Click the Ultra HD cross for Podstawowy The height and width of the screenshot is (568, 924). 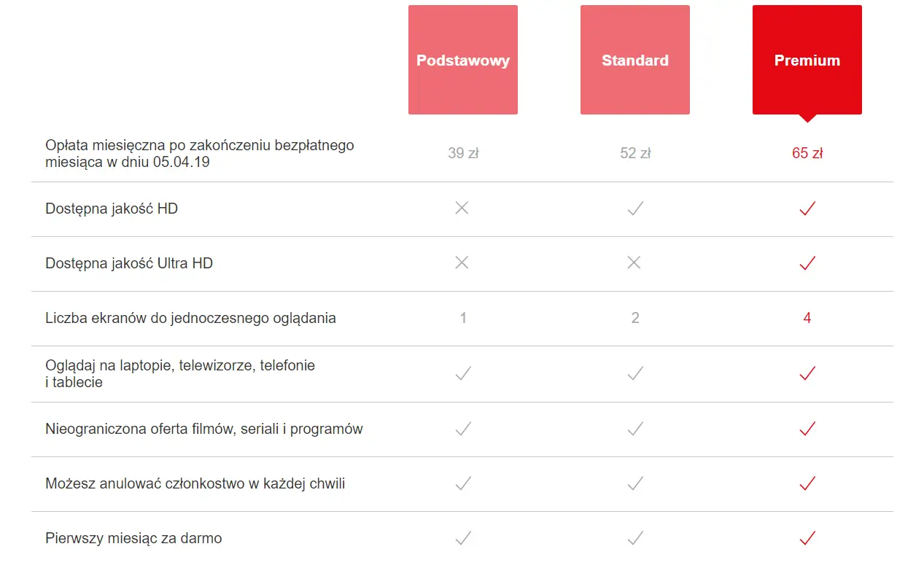462,263
